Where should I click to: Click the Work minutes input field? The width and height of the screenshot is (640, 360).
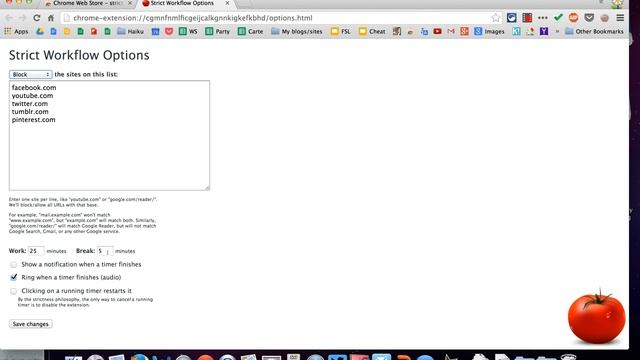tap(36, 251)
